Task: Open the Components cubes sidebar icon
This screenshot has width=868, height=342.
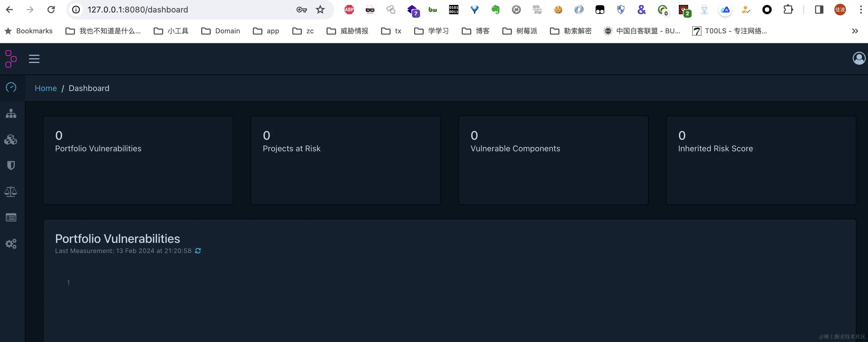Action: pyautogui.click(x=11, y=139)
